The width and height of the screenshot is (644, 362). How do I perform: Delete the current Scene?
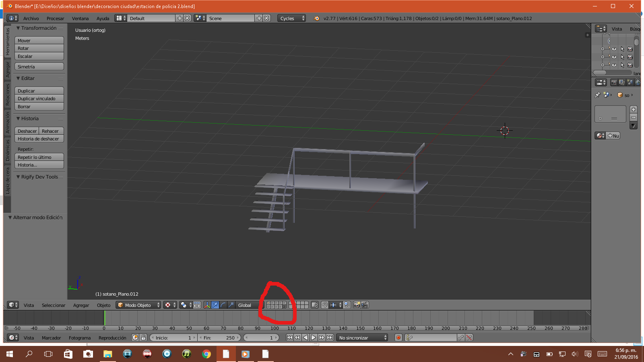coord(266,18)
